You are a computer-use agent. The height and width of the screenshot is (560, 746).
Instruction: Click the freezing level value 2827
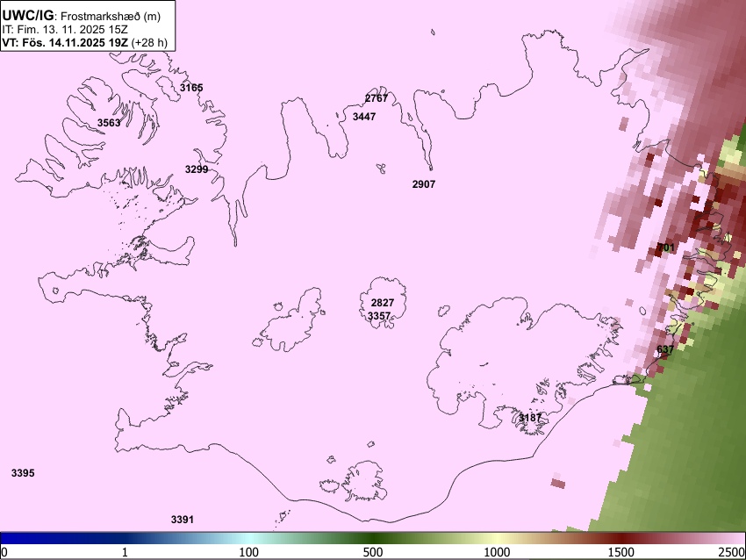(x=383, y=303)
